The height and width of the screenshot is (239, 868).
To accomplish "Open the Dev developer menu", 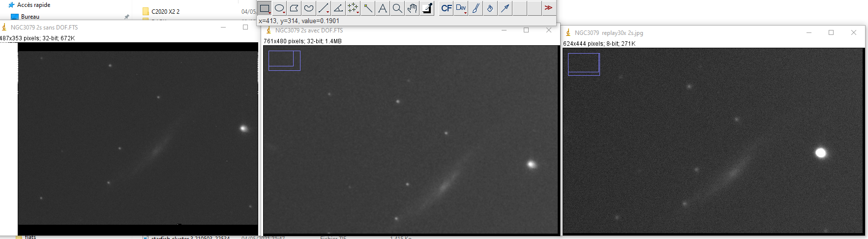I will pyautogui.click(x=461, y=8).
